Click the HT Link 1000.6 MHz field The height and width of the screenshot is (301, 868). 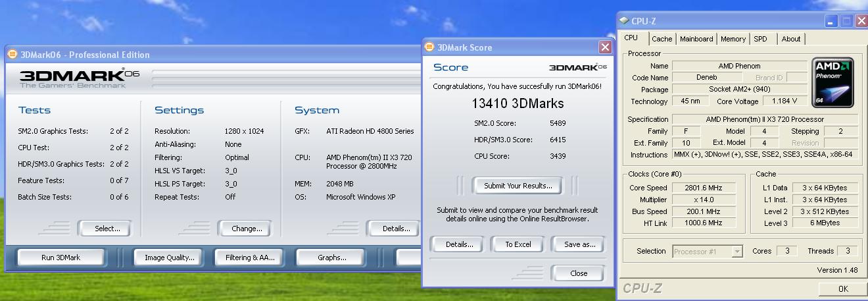point(703,223)
